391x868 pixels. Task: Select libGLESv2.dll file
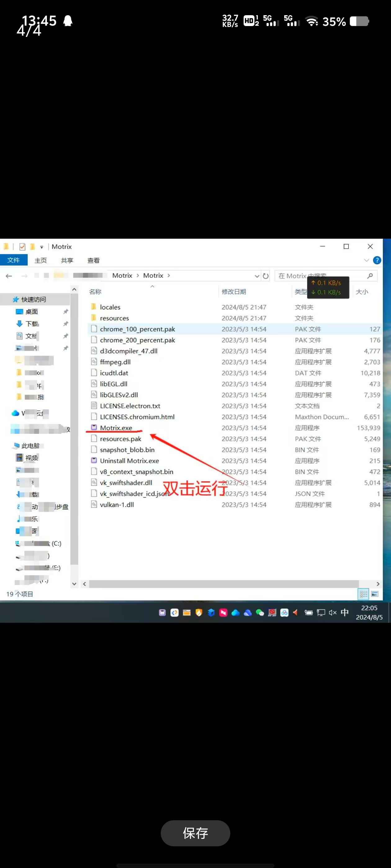click(x=119, y=395)
